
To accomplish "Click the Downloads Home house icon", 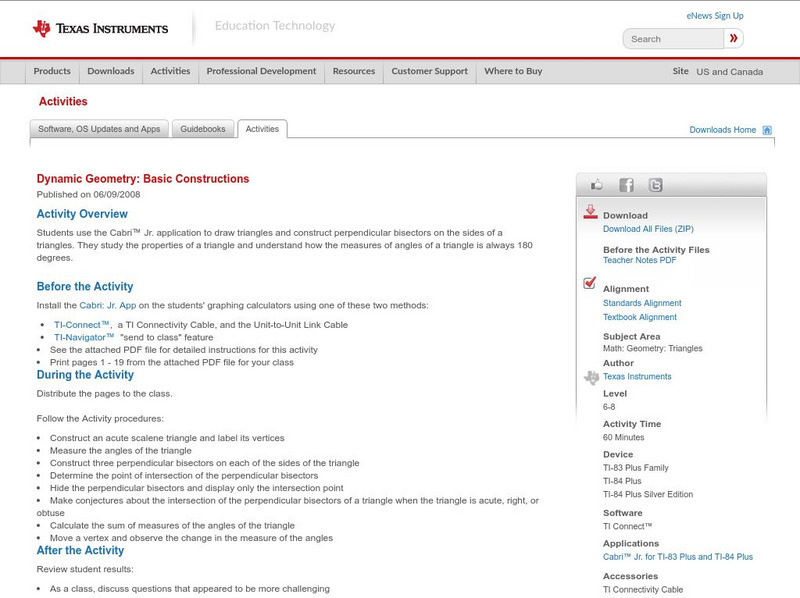I will [x=767, y=130].
